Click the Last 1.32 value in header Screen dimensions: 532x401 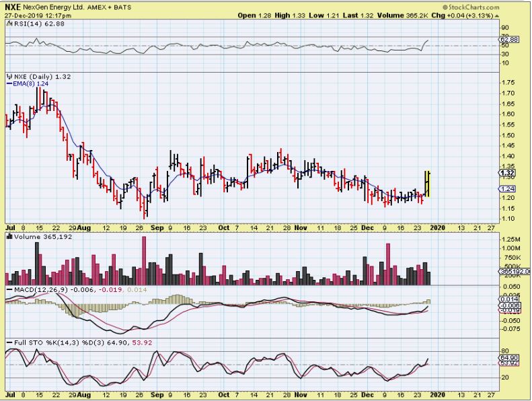point(358,15)
